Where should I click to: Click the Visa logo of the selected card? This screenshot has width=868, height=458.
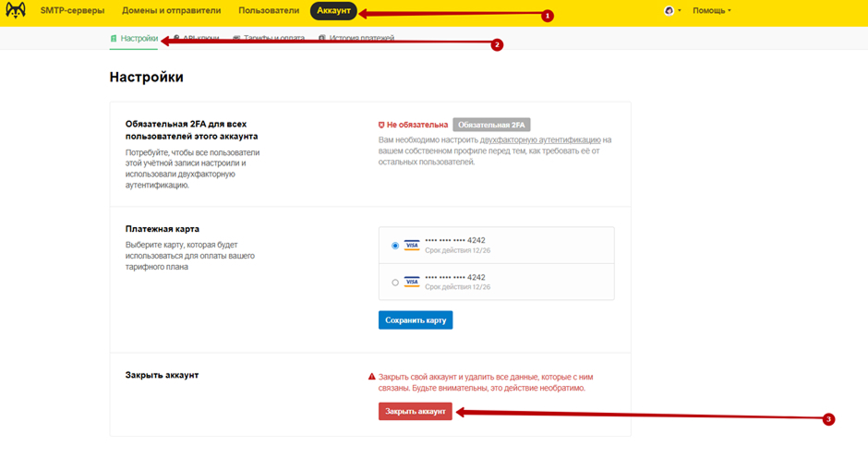click(x=412, y=246)
